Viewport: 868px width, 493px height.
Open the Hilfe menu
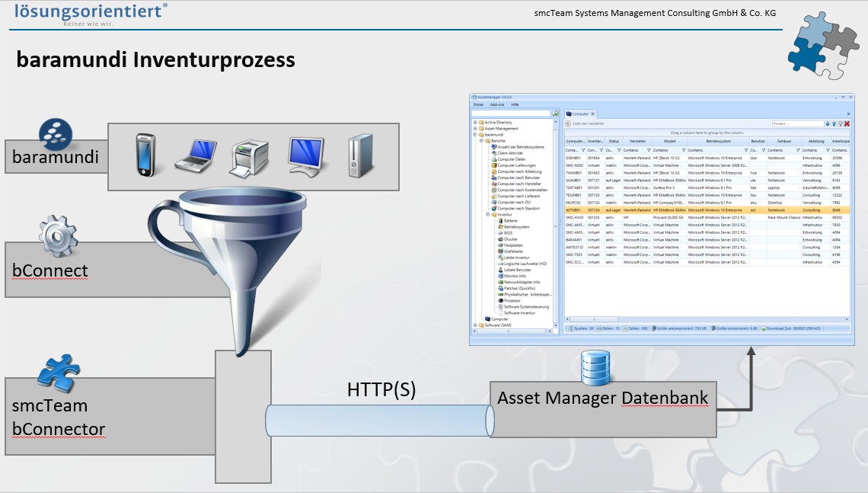point(515,104)
